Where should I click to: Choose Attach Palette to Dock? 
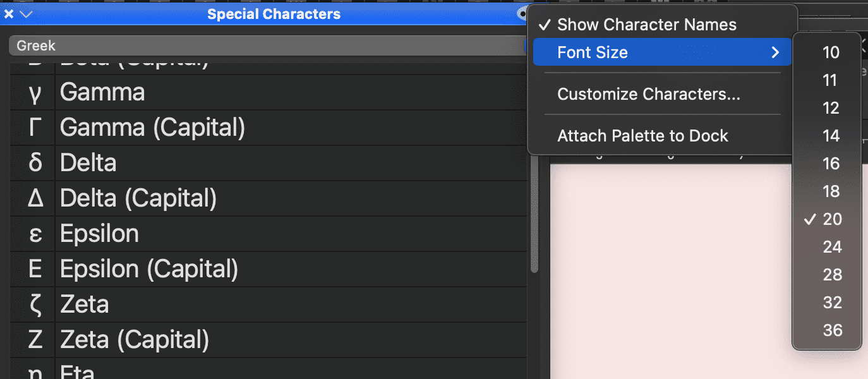tap(642, 136)
